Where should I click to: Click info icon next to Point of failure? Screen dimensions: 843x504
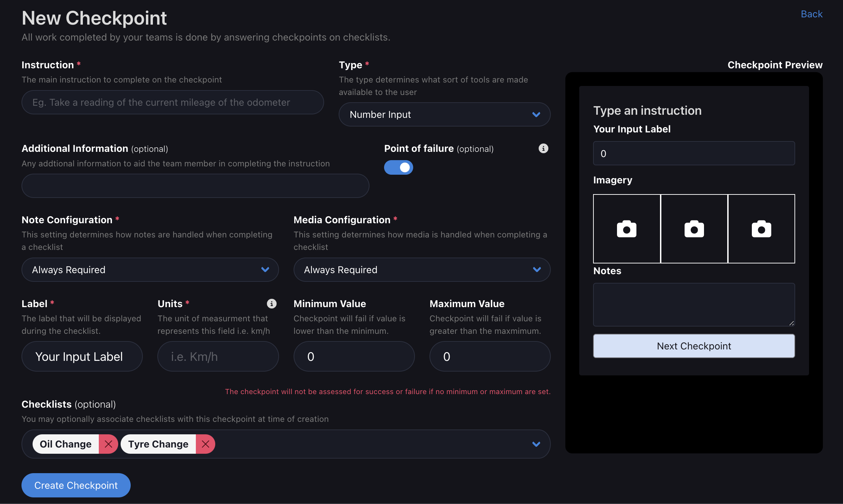click(543, 148)
